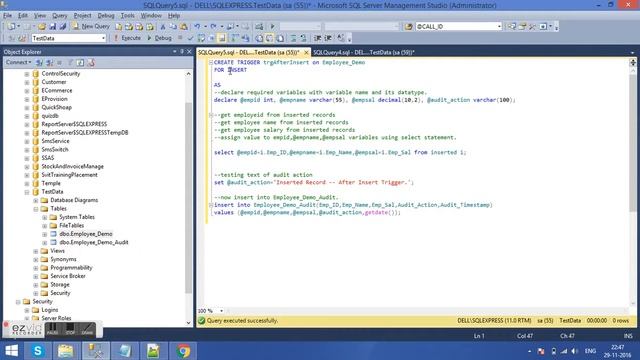Image resolution: width=640 pixels, height=360 pixels.
Task: Open Skype from the taskbar
Action: coord(38,351)
